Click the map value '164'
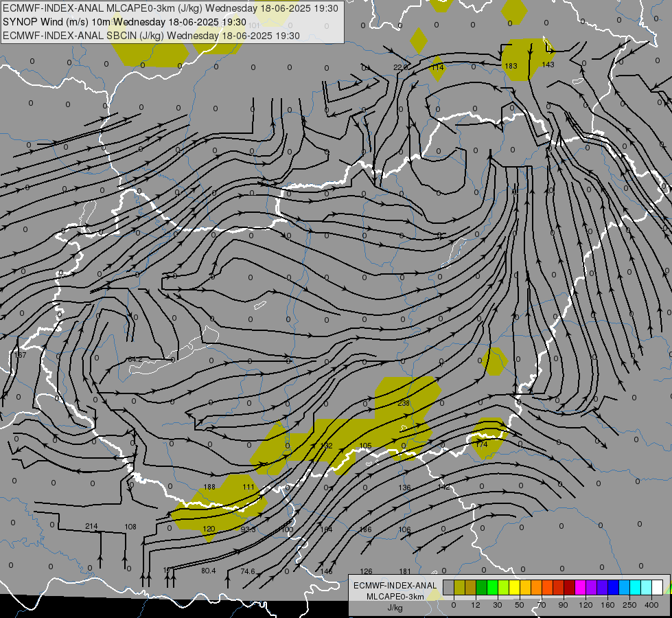This screenshot has width=672, height=618. point(326,529)
